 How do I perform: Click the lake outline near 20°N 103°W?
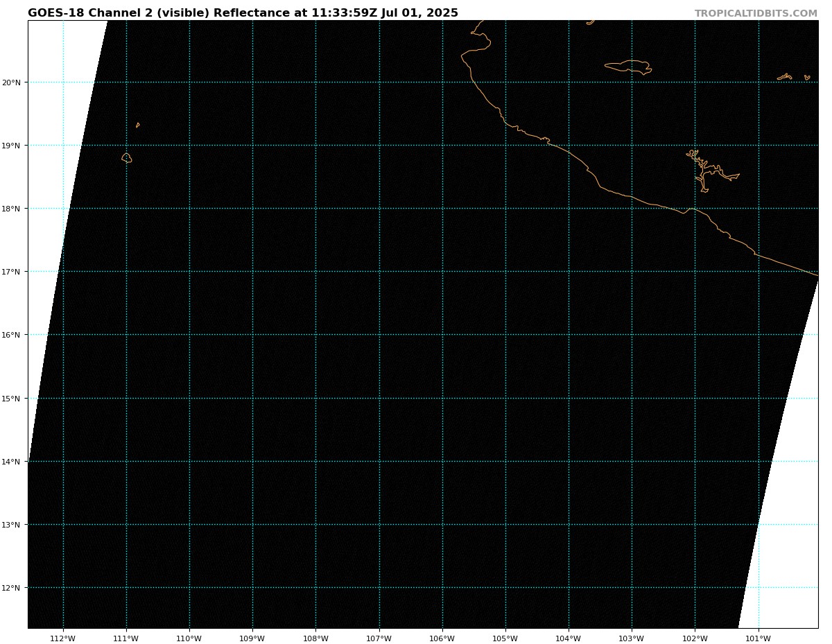628,67
